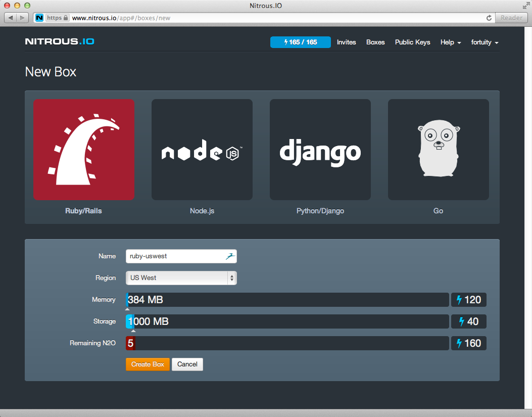Click the Memory field label
The image size is (532, 417).
(x=104, y=300)
